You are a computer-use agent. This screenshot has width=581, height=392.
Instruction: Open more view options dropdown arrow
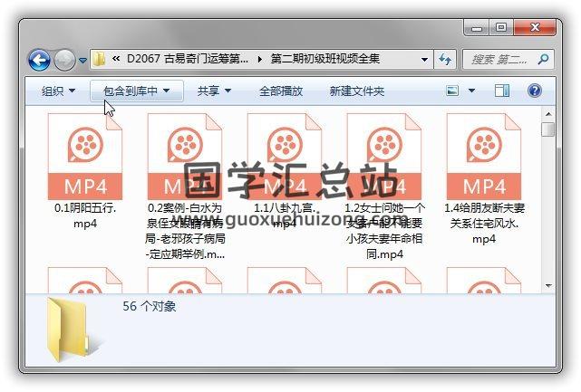471,91
